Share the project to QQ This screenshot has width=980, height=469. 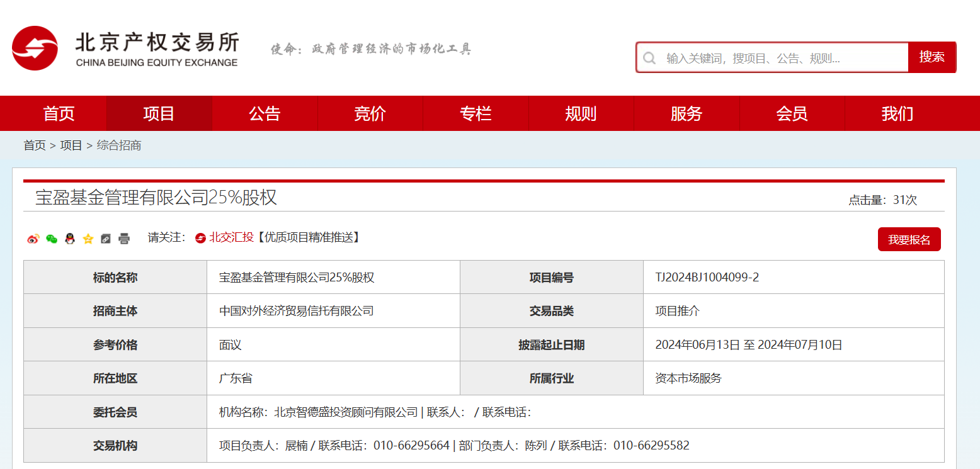[x=69, y=239]
